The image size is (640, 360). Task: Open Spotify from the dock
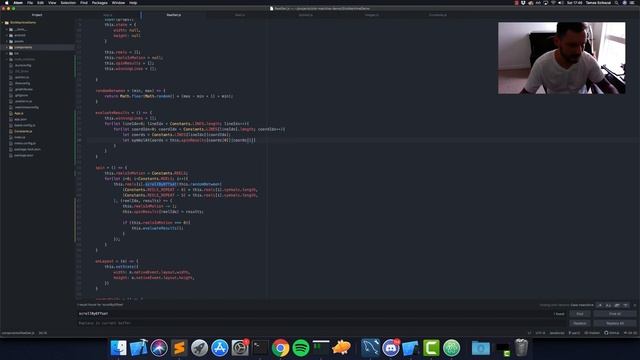(x=301, y=348)
